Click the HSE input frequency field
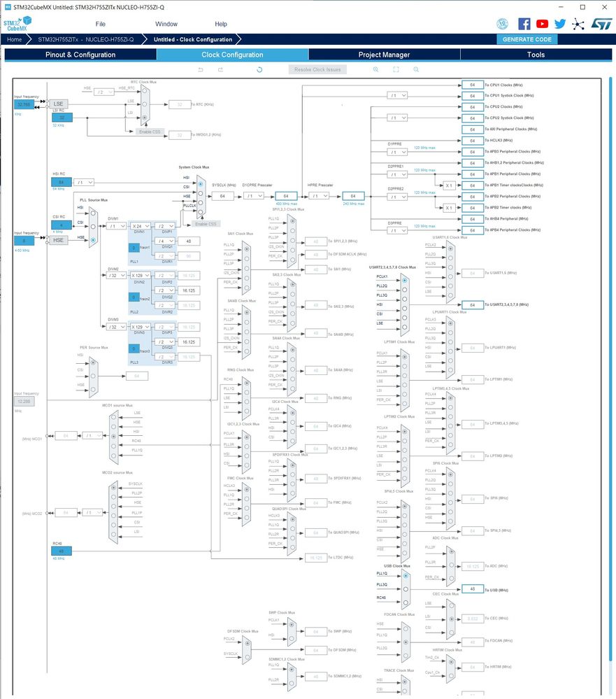 coord(24,241)
